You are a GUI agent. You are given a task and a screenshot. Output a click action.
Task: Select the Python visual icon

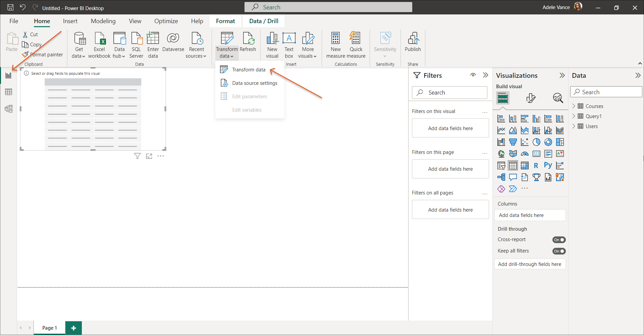(x=548, y=165)
